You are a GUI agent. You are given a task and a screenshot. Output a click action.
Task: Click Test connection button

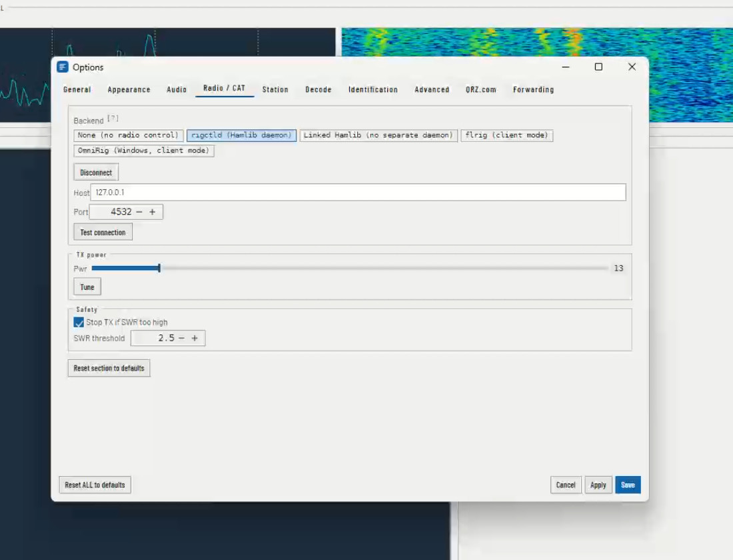(103, 232)
